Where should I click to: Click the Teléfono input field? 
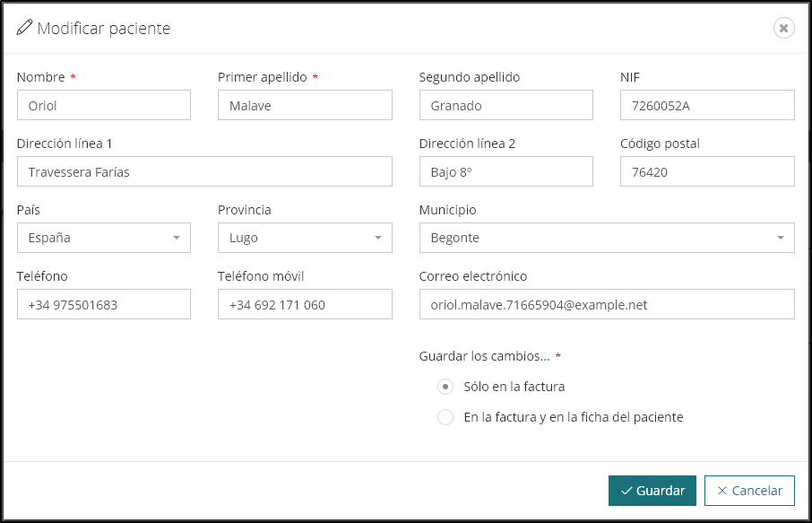[x=103, y=304]
